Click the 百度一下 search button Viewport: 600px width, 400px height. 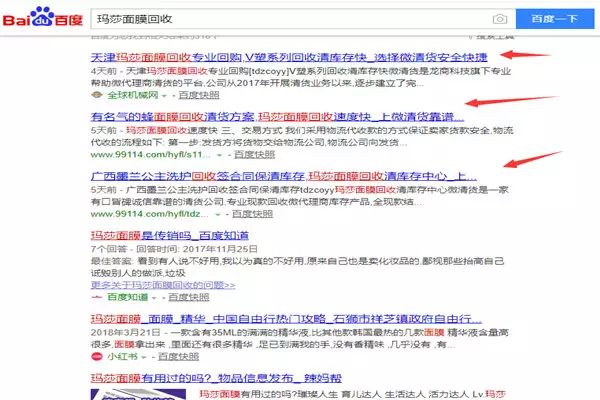tap(555, 19)
